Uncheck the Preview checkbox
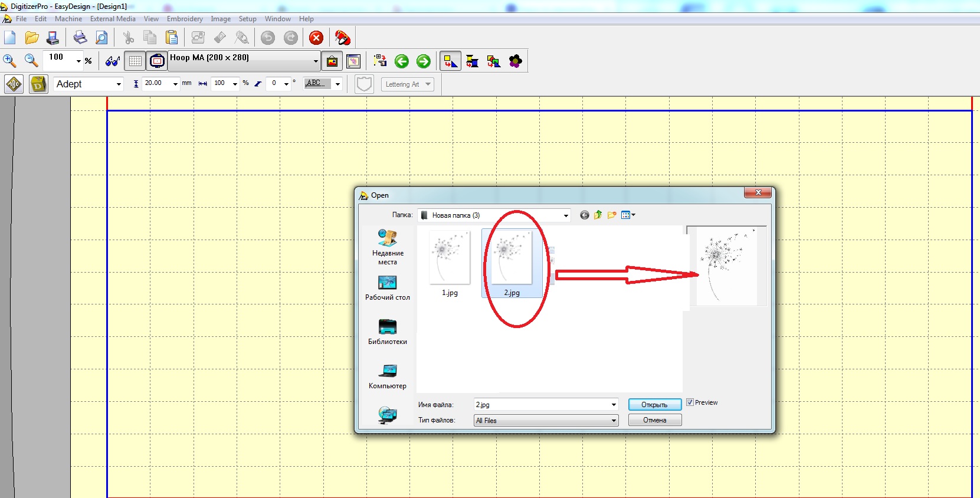 click(x=690, y=402)
